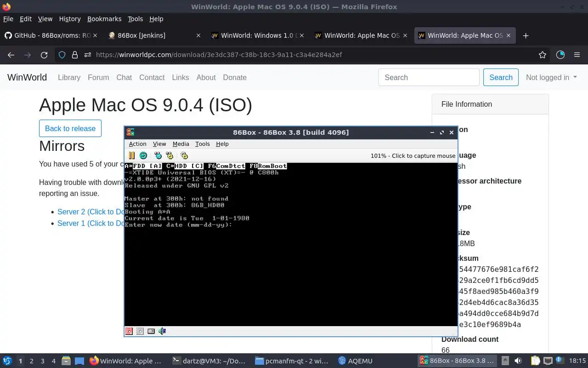
Task: Close the GitHub 86Box/roms tab
Action: 95,35
